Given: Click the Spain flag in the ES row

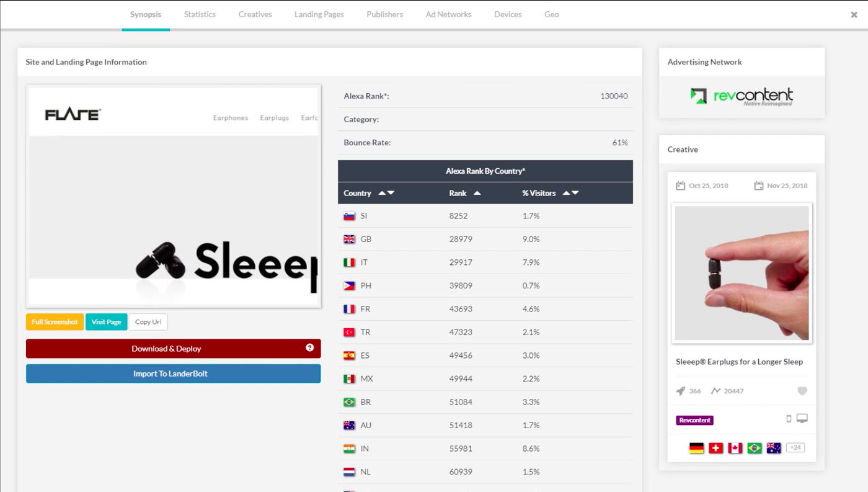Looking at the screenshot, I should [349, 356].
